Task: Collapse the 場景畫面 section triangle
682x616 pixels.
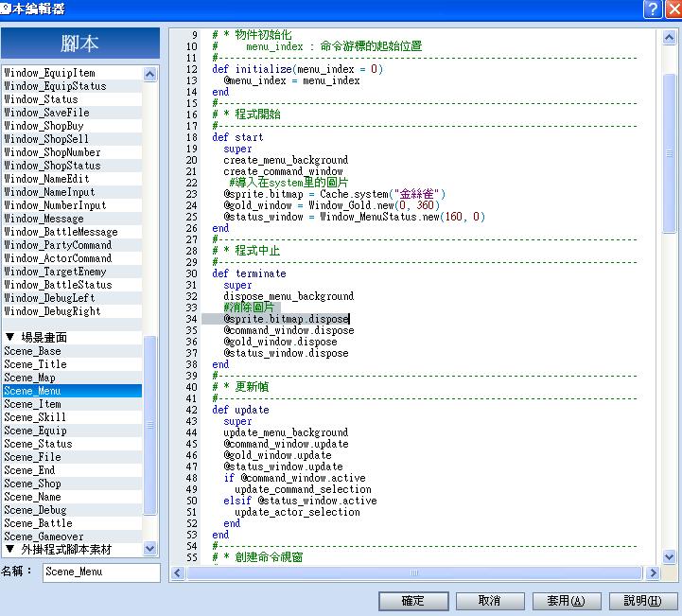Action: 10,337
